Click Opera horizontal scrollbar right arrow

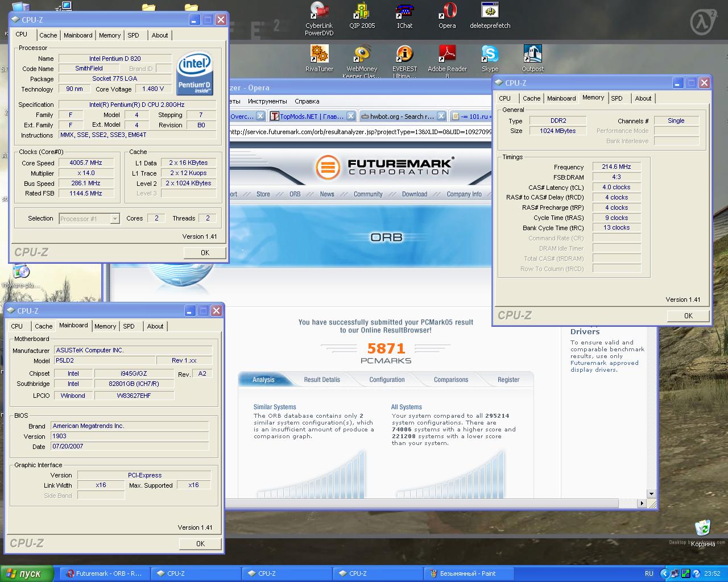click(642, 503)
